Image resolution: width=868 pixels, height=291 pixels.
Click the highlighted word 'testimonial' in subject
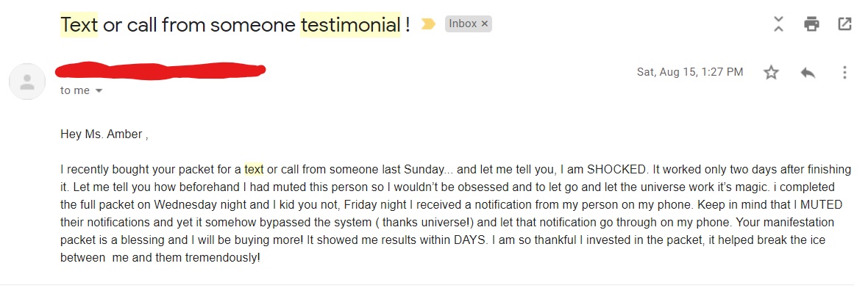pyautogui.click(x=350, y=24)
